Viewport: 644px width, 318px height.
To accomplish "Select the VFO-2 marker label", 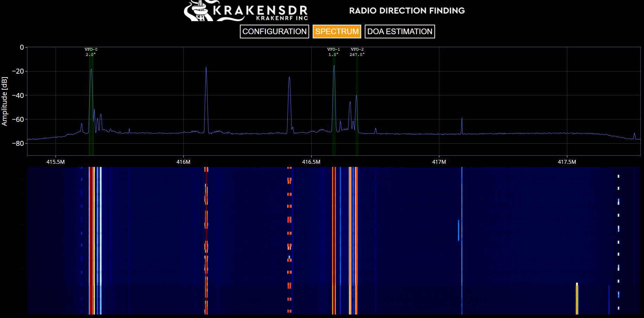I will click(357, 49).
